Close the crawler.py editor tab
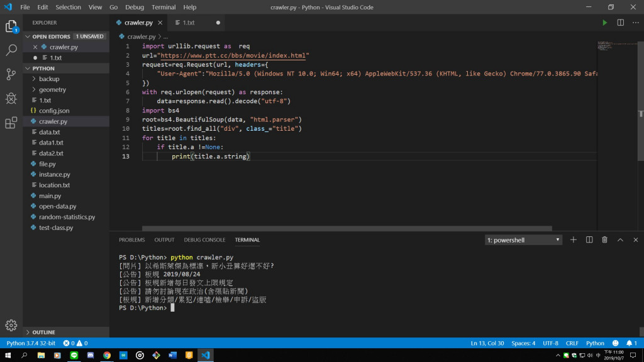Image resolution: width=644 pixels, height=362 pixels. 160,23
